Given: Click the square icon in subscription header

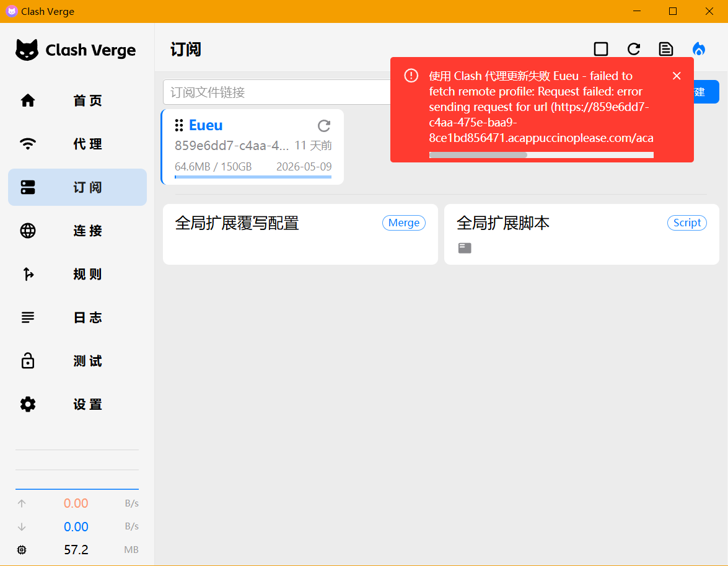Looking at the screenshot, I should pos(600,50).
